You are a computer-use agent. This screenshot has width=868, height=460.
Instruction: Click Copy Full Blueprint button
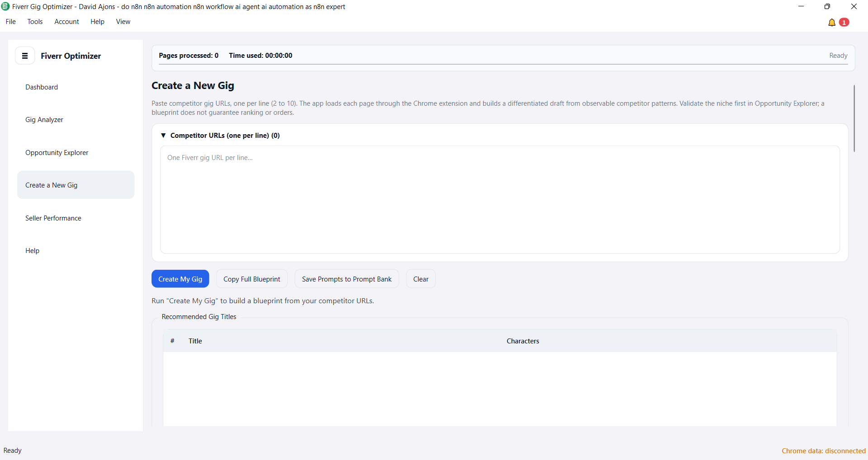252,279
